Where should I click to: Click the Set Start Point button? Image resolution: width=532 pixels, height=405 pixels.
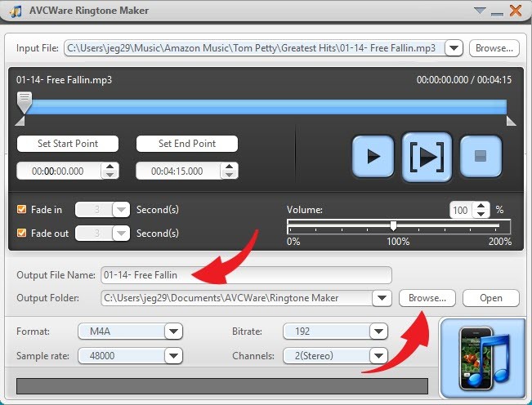(x=68, y=144)
